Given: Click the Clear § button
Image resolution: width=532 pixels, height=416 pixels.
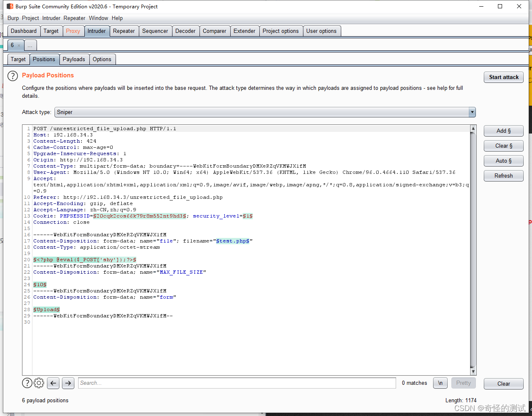Looking at the screenshot, I should point(504,146).
